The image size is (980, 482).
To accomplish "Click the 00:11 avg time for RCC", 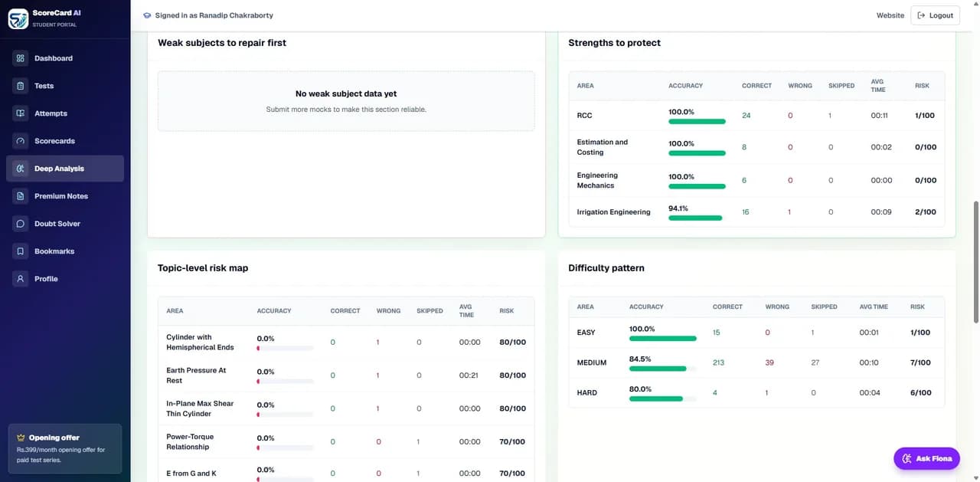I will point(879,116).
